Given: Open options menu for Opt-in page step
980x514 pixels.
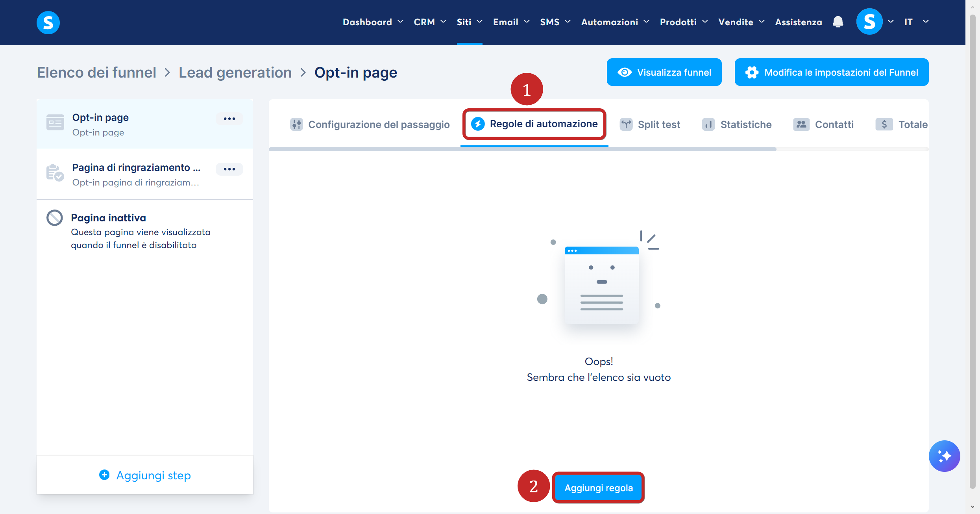Looking at the screenshot, I should (229, 119).
